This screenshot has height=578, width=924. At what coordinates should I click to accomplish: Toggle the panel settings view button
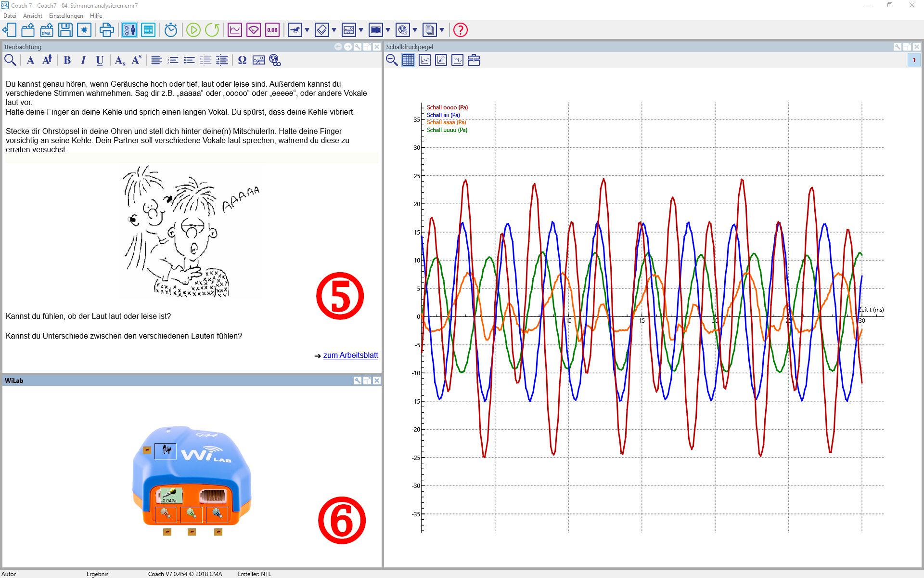click(x=129, y=30)
